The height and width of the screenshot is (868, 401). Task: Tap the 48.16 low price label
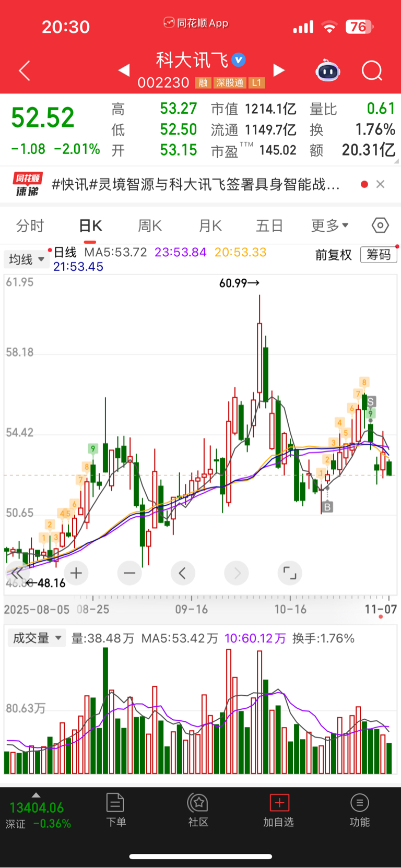pos(45,583)
